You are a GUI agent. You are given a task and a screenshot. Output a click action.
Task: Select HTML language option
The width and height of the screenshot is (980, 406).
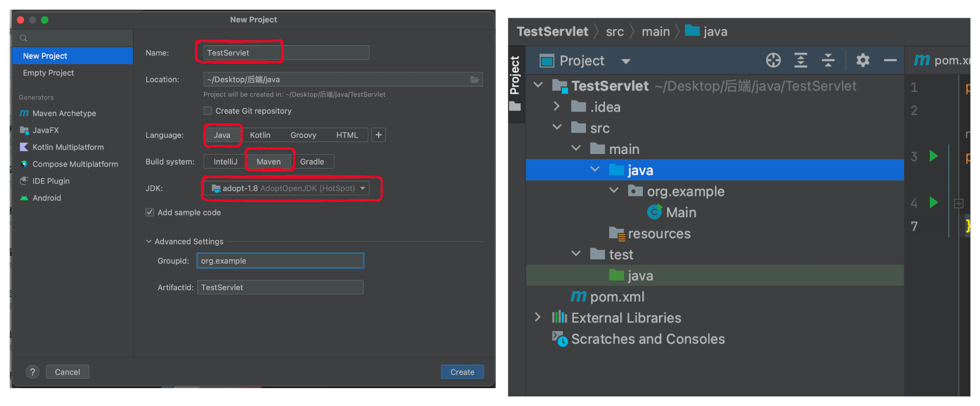tap(347, 135)
